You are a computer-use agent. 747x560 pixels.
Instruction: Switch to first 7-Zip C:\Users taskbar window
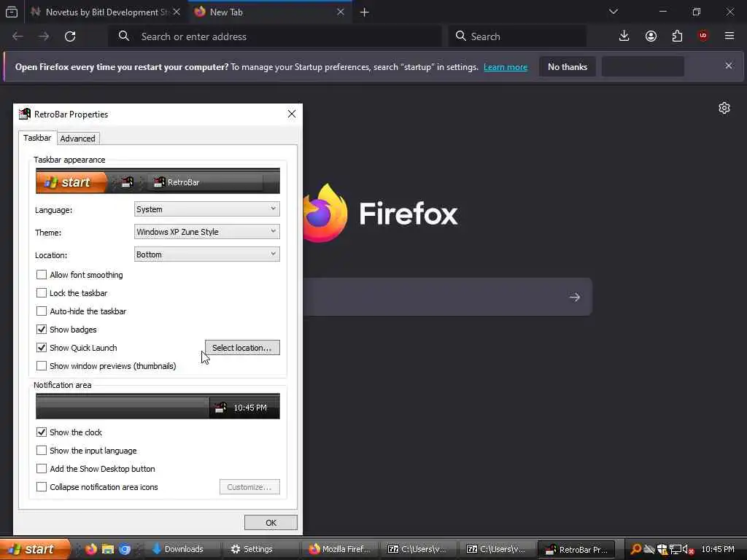(x=418, y=549)
